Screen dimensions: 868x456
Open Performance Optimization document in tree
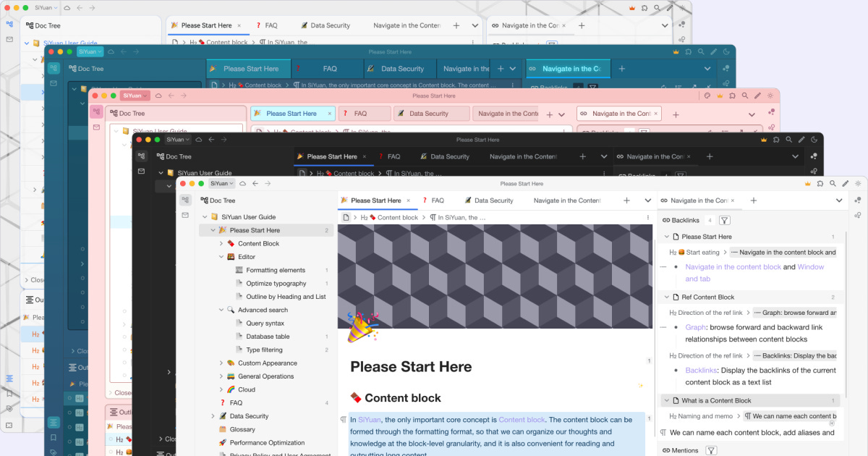(268, 443)
